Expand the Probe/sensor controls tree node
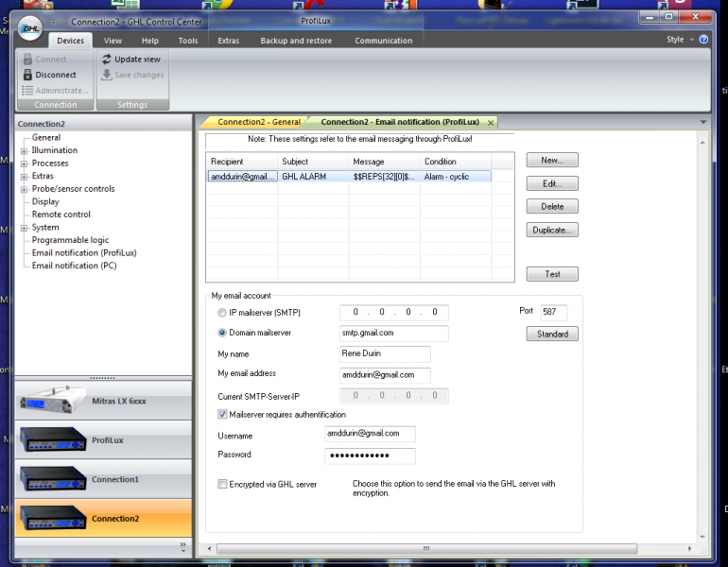Viewport: 728px width, 567px height. pyautogui.click(x=24, y=189)
